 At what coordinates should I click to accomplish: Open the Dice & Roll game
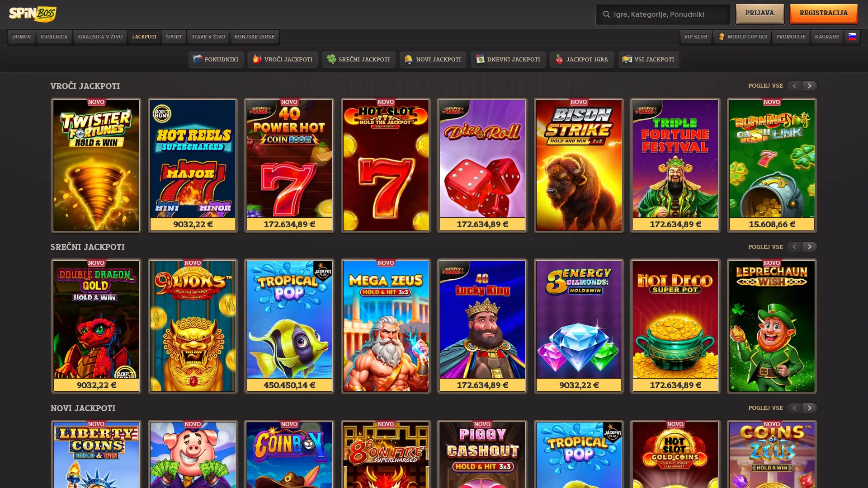click(x=482, y=165)
